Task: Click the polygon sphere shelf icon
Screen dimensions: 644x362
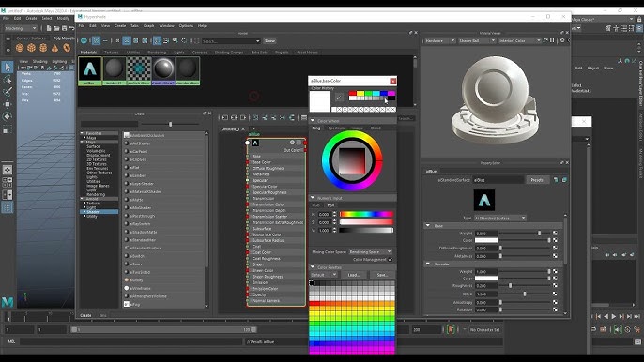Action: pyautogui.click(x=20, y=48)
